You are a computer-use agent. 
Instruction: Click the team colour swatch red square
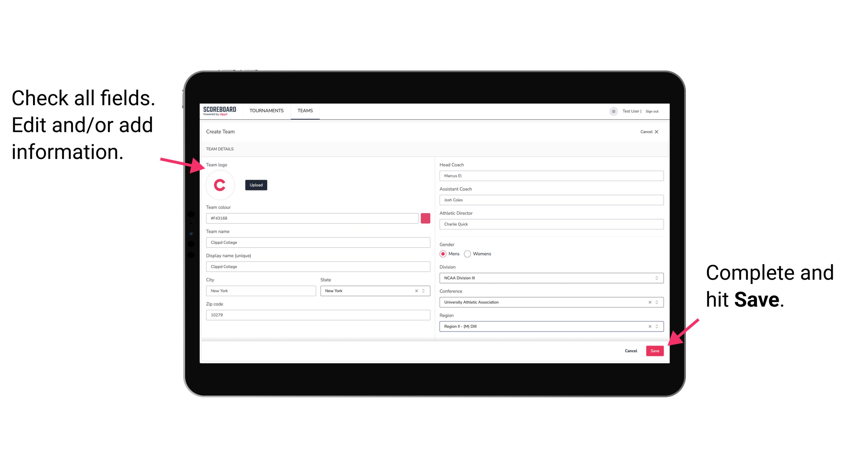[425, 218]
